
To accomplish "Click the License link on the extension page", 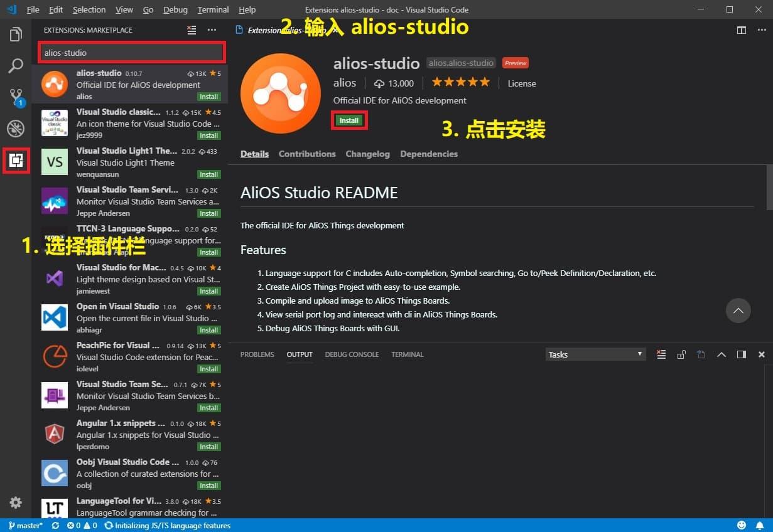I will tap(522, 83).
